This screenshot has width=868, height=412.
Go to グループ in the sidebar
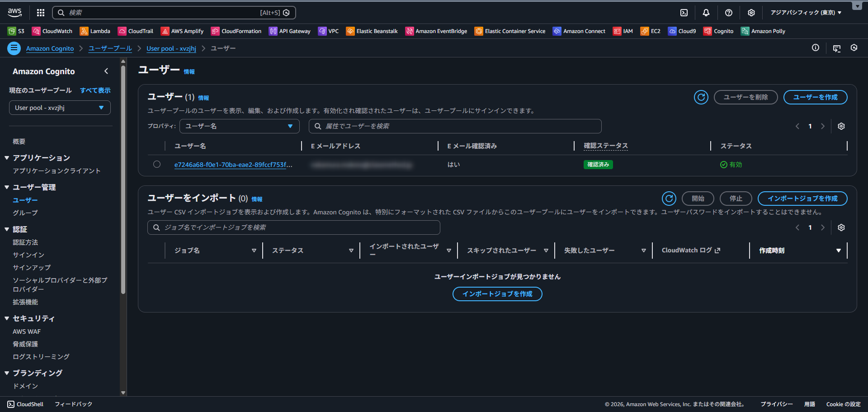[x=25, y=213]
